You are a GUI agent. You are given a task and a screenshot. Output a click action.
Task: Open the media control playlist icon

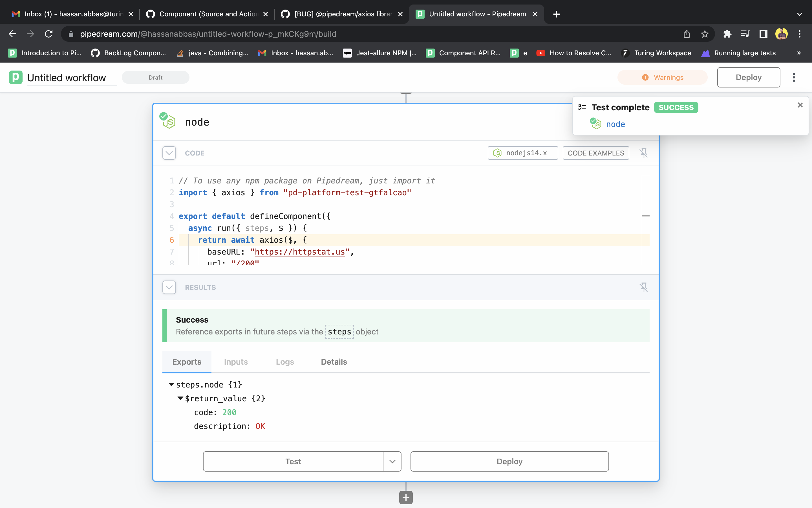pyautogui.click(x=745, y=34)
